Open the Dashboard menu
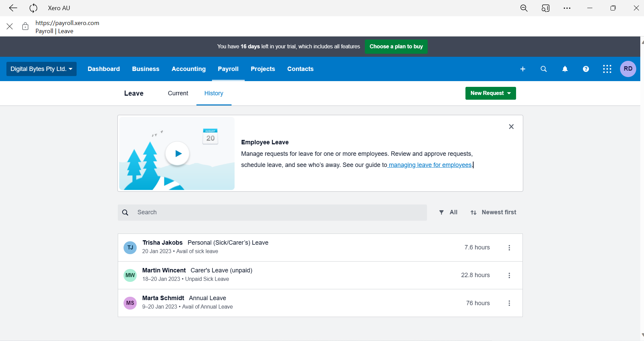Screen dimensions: 644x341 [104, 69]
